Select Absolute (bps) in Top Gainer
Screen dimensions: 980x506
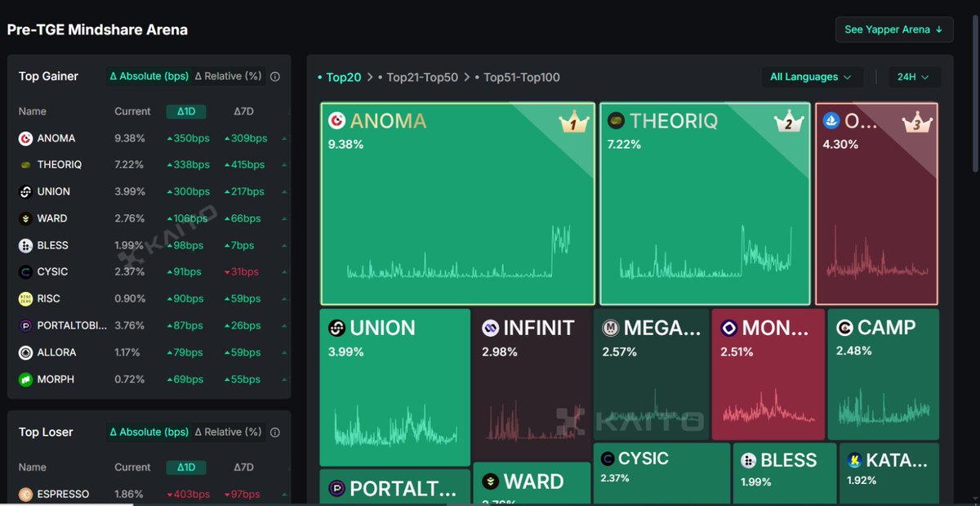[149, 77]
